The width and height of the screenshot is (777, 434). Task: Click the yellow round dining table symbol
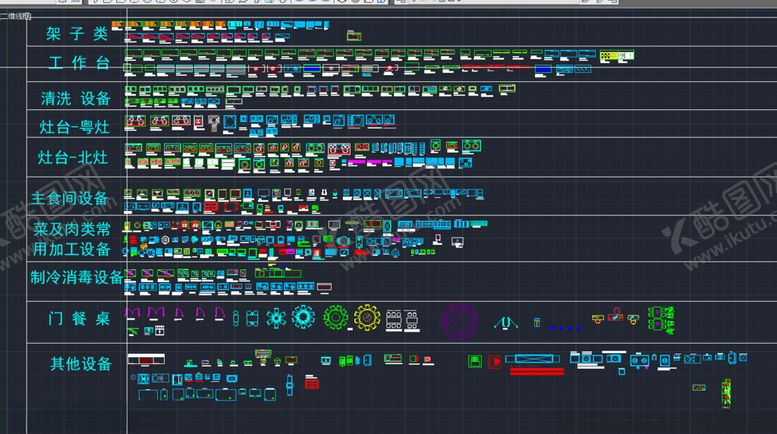coord(366,319)
